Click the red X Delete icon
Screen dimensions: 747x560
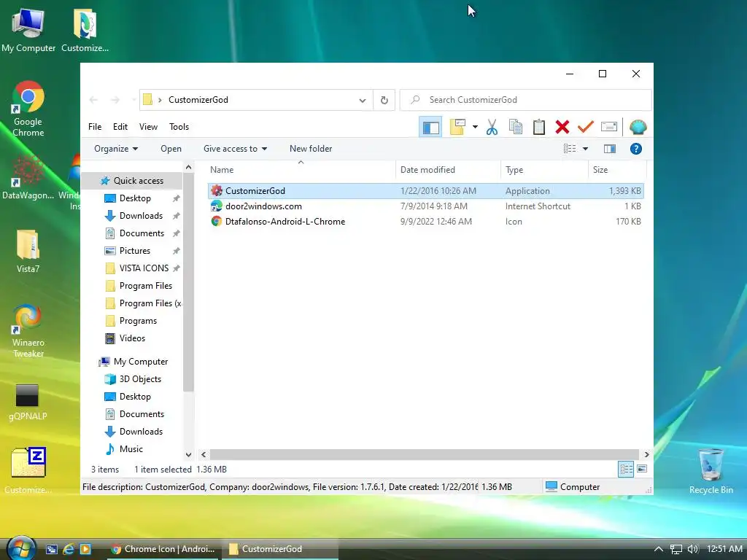(x=562, y=127)
